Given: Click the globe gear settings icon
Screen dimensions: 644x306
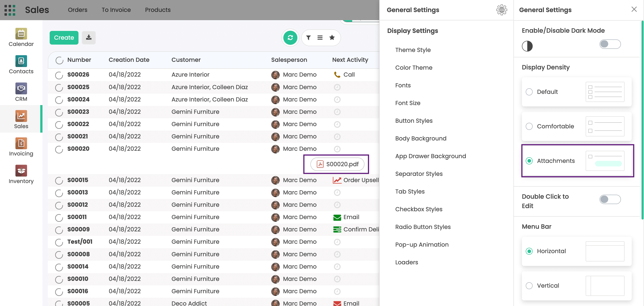Looking at the screenshot, I should (x=501, y=10).
